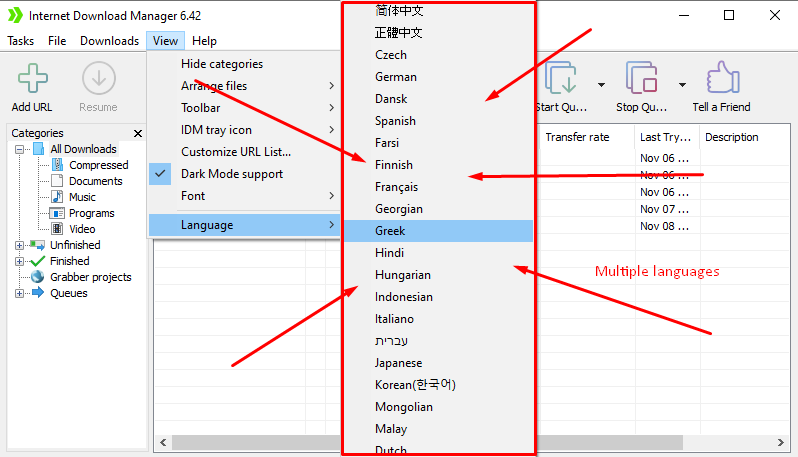Viewport: 798px width, 457px height.
Task: Open the File menu
Action: (57, 41)
